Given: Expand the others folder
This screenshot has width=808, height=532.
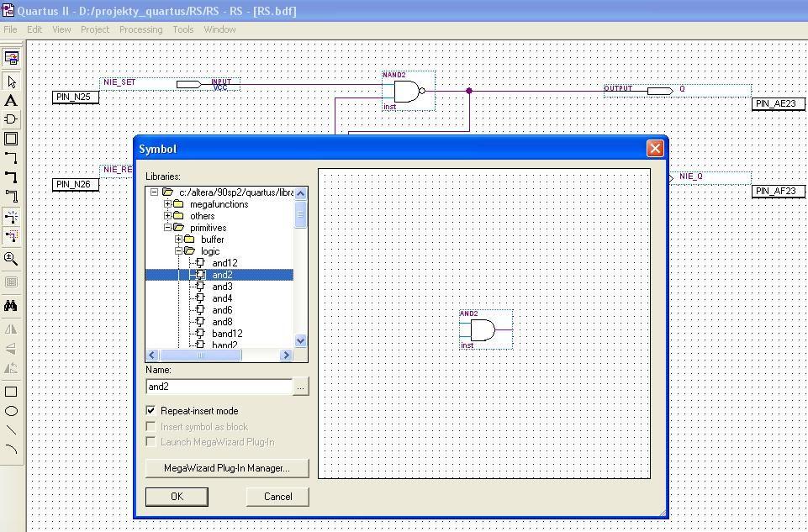Looking at the screenshot, I should click(167, 216).
